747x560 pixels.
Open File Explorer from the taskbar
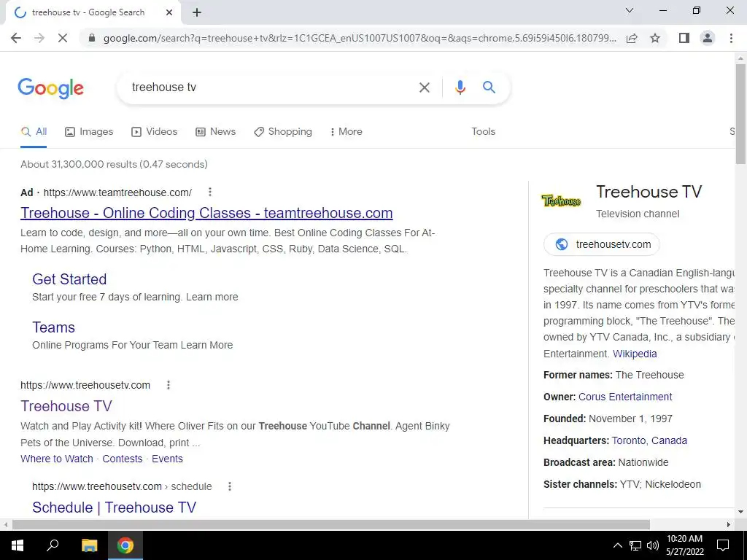(x=89, y=545)
